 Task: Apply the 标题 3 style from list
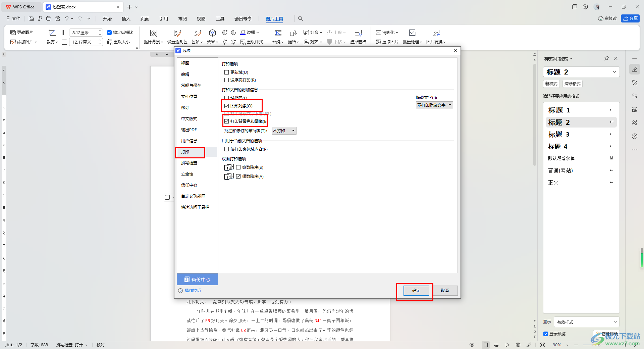pyautogui.click(x=581, y=134)
